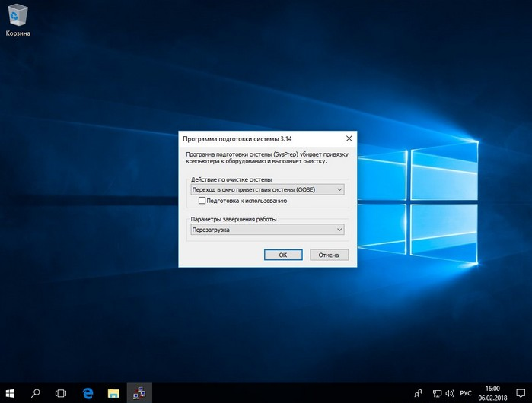The height and width of the screenshot is (403, 532).
Task: Select the SysPrep taskbar icon
Action: tap(139, 393)
